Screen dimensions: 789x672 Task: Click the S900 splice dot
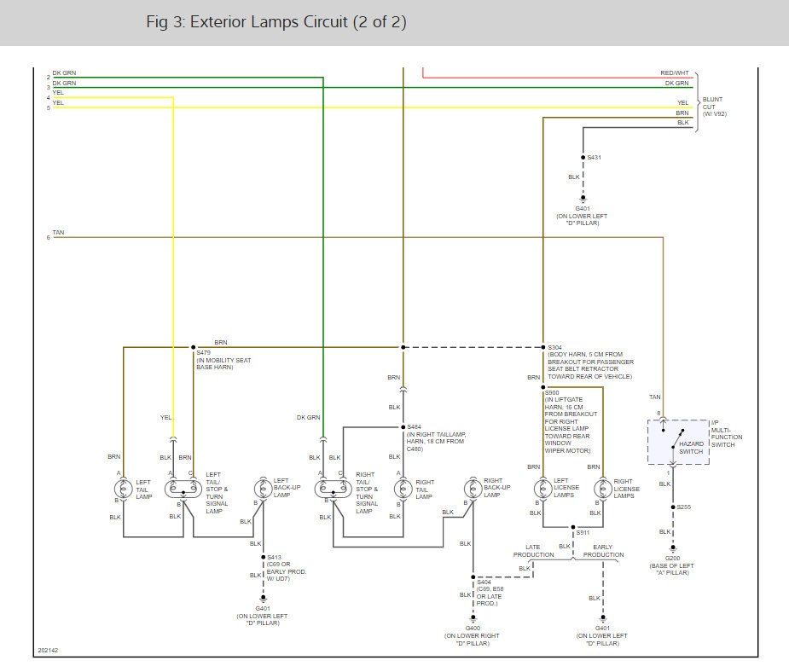[543, 387]
